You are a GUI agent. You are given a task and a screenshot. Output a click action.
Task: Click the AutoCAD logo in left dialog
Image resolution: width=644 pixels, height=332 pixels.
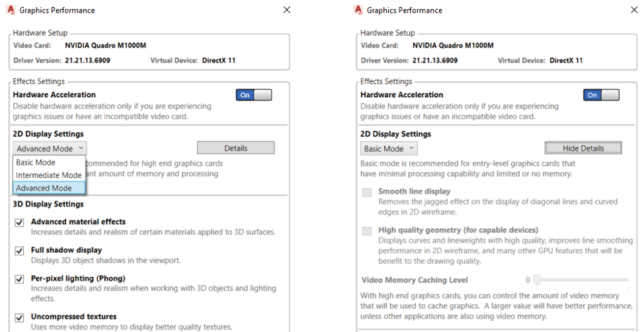click(11, 10)
